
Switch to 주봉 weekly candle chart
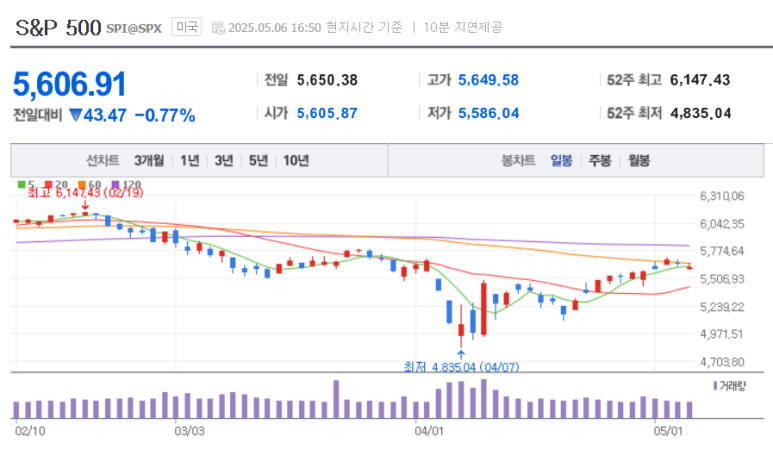point(600,160)
